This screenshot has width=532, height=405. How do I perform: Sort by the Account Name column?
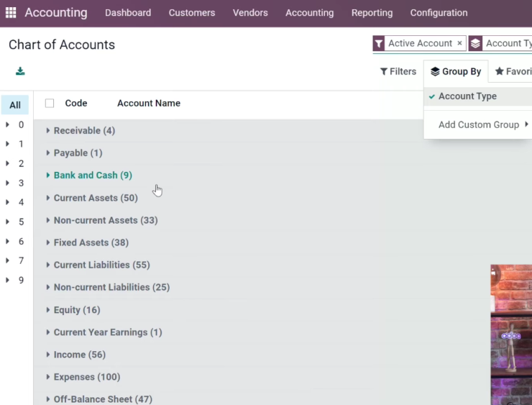pos(149,103)
